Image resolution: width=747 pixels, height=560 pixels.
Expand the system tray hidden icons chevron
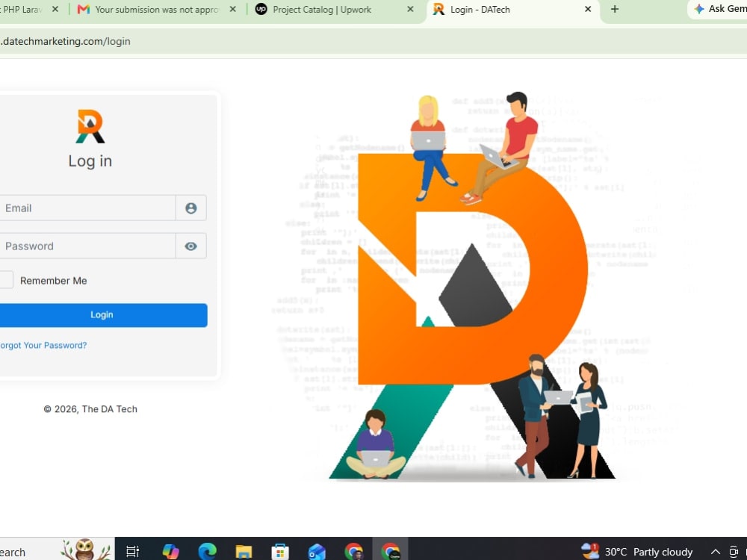(x=715, y=552)
